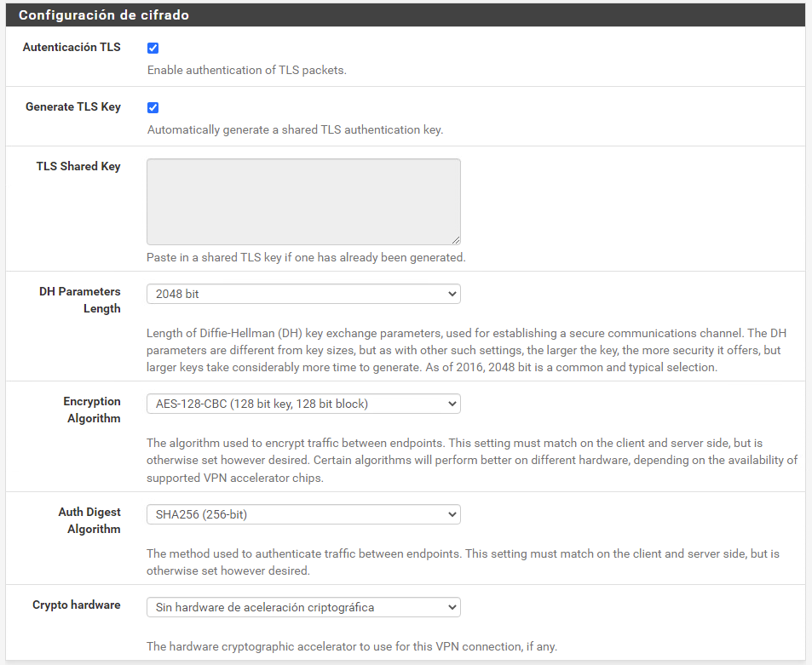Click the 'Enable authentication of TLS packets' description
Viewport: 812px width, 665px height.
click(x=247, y=71)
